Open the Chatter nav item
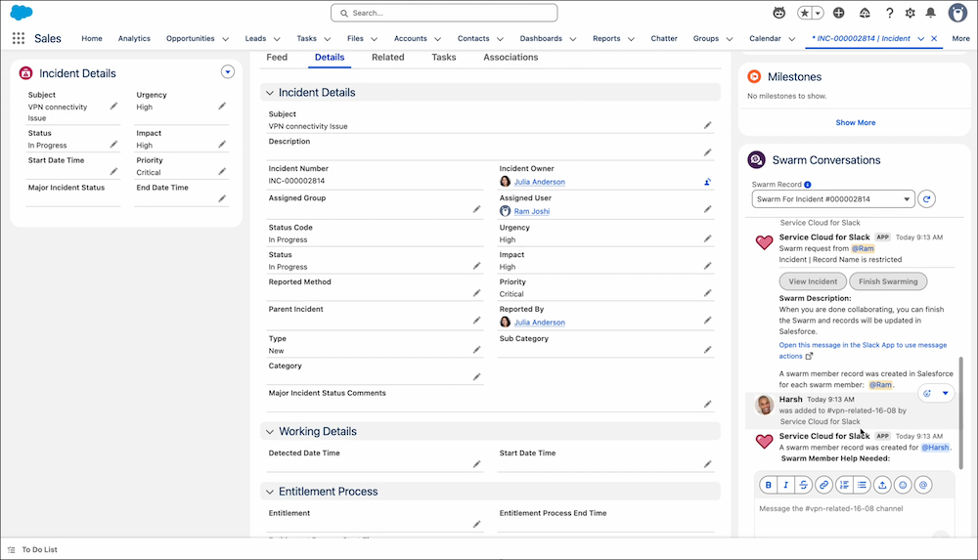Screen dimensions: 978x560 coord(664,38)
